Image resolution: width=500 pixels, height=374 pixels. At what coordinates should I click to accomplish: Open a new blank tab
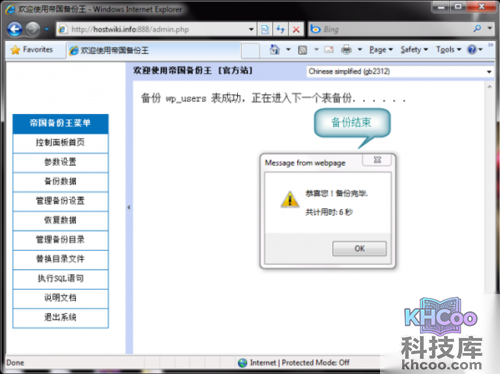pos(250,51)
